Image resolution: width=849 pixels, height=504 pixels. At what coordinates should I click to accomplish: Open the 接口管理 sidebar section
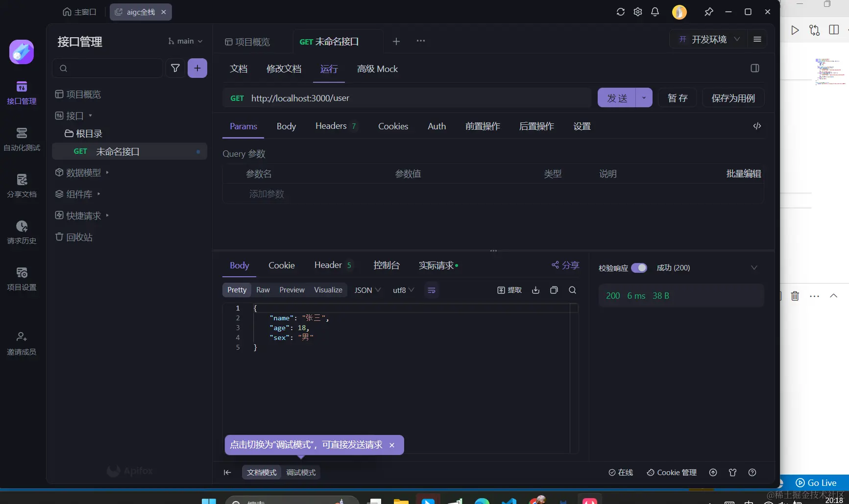pos(22,93)
